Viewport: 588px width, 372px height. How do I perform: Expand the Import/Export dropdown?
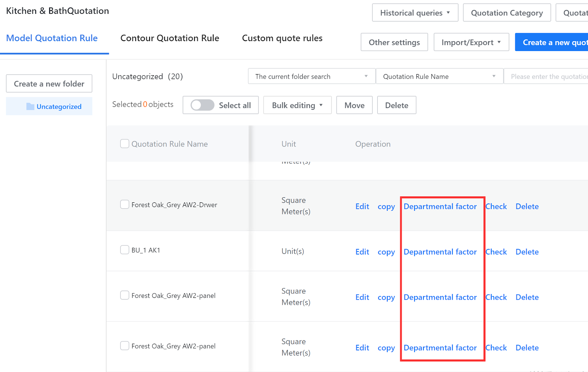(471, 42)
